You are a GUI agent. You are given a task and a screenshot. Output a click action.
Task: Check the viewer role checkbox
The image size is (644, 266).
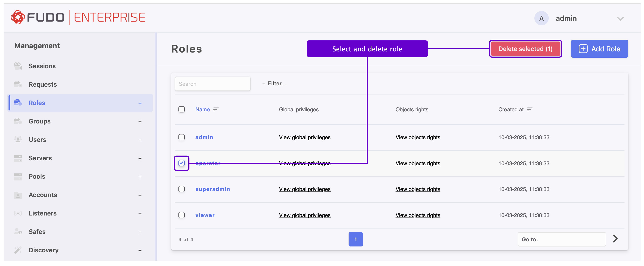click(182, 215)
